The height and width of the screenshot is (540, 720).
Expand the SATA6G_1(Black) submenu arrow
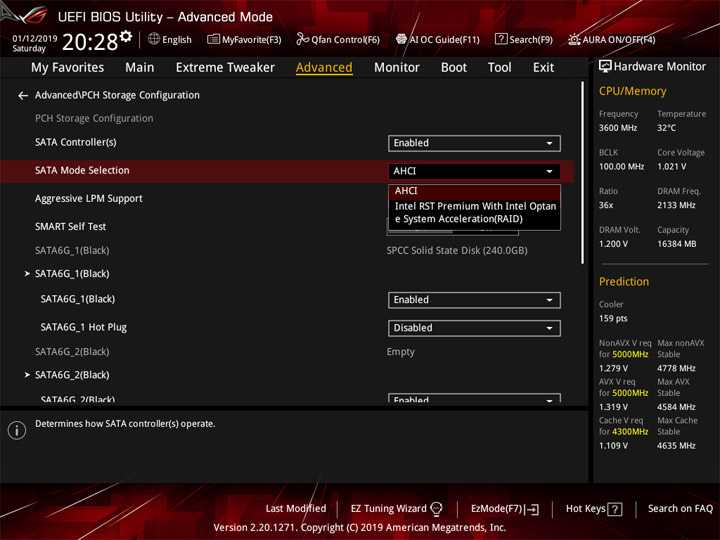point(27,274)
